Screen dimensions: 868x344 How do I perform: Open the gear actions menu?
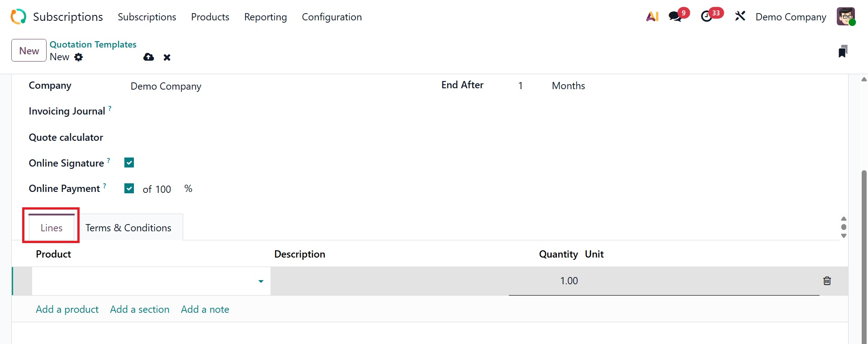(79, 57)
